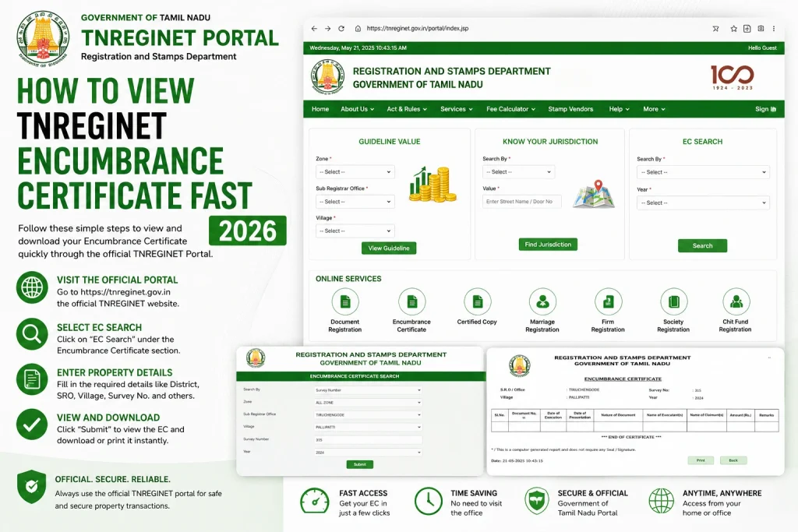Click the Enter Street Name / Door No field
798x532 pixels.
(x=521, y=202)
